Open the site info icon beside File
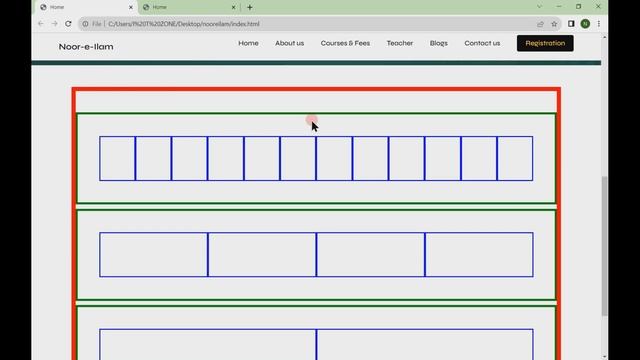This screenshot has height=360, width=640. (x=85, y=24)
